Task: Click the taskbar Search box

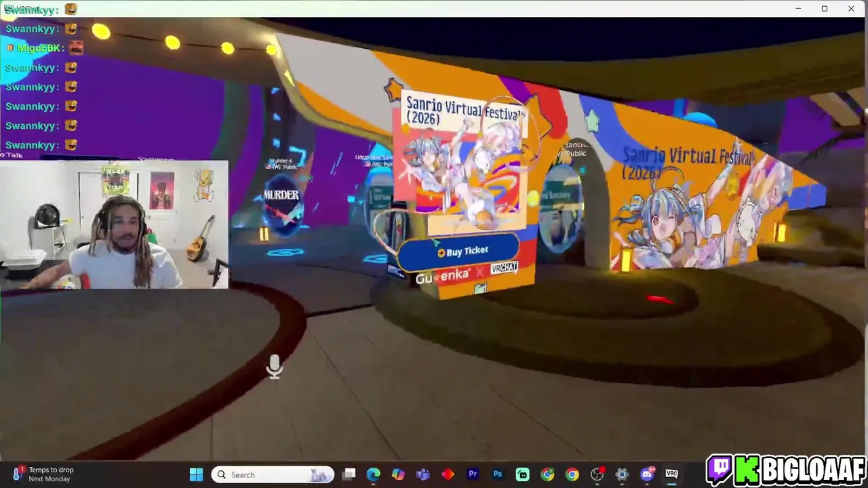Action: click(x=273, y=474)
